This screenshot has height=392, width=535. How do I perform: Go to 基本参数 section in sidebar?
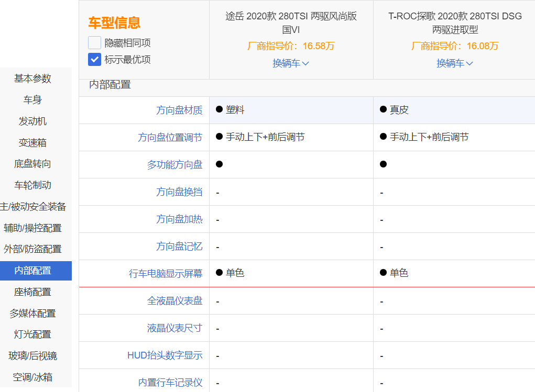[x=32, y=79]
